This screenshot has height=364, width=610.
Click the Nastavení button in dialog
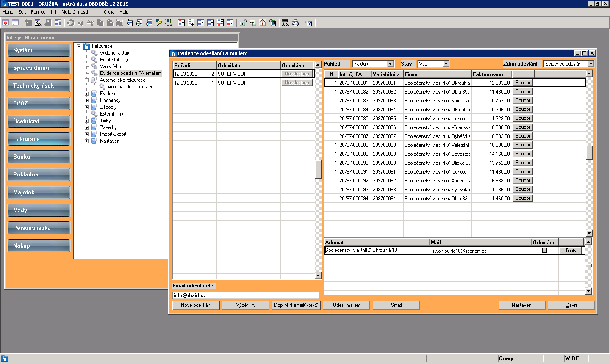[x=522, y=305]
